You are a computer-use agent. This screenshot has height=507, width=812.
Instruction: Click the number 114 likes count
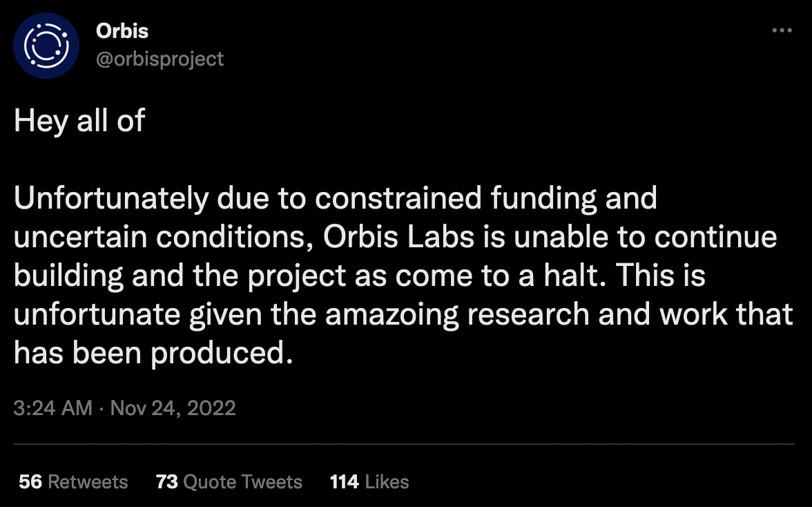click(x=345, y=482)
